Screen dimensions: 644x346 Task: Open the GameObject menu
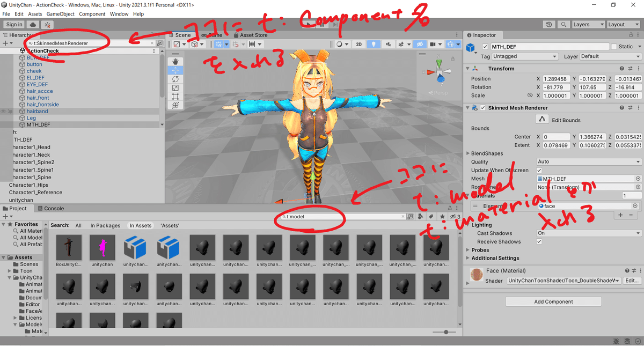coord(61,14)
